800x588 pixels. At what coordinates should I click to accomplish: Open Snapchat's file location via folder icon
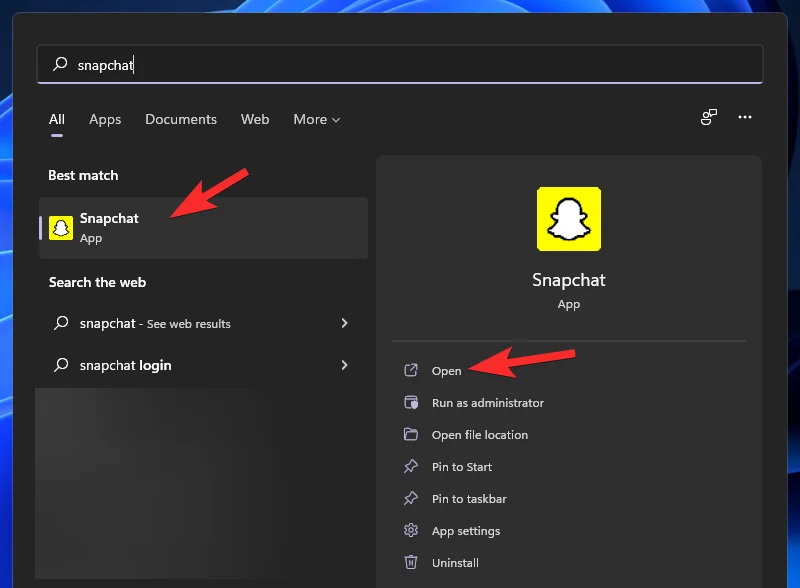pyautogui.click(x=411, y=434)
